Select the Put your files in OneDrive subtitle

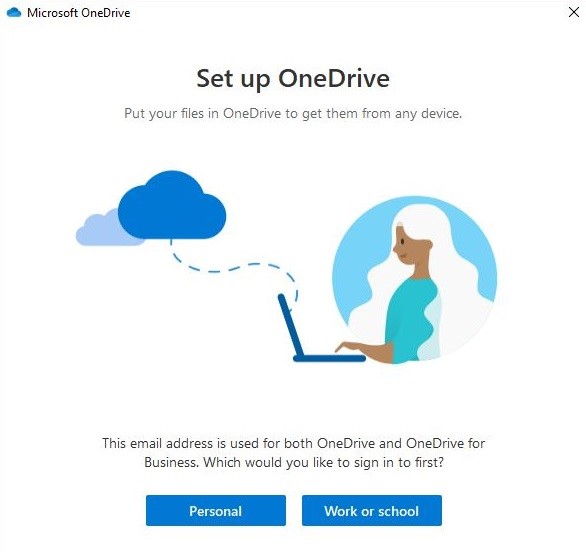[293, 113]
